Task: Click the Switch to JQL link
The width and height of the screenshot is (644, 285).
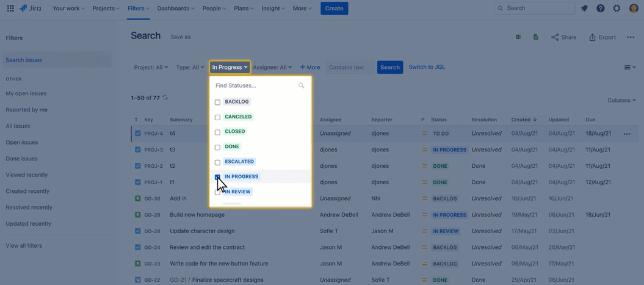Action: [x=427, y=67]
